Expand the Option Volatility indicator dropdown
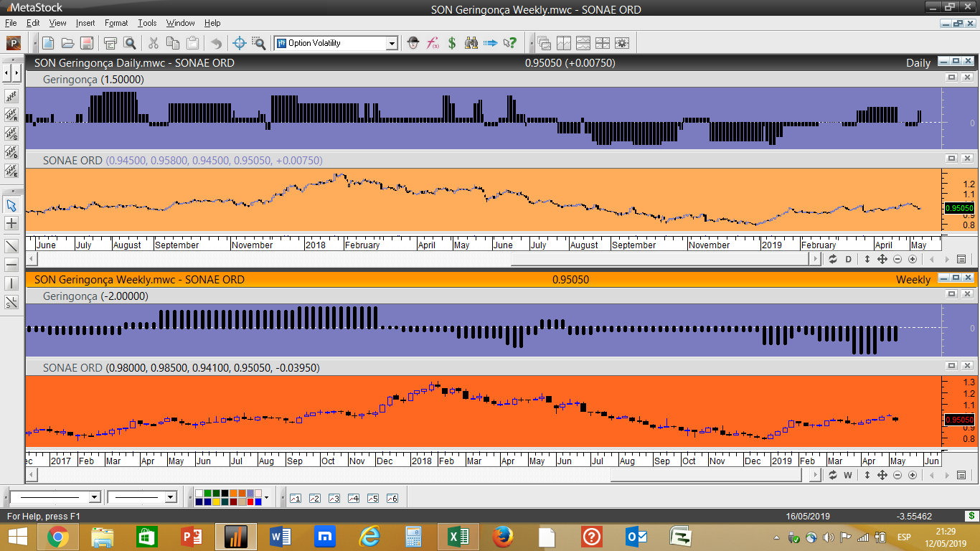The width and height of the screenshot is (980, 551). pyautogui.click(x=392, y=43)
